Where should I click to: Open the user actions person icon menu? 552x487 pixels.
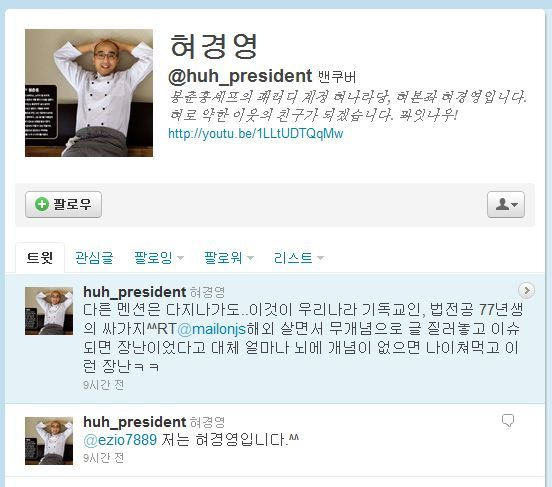pyautogui.click(x=506, y=204)
